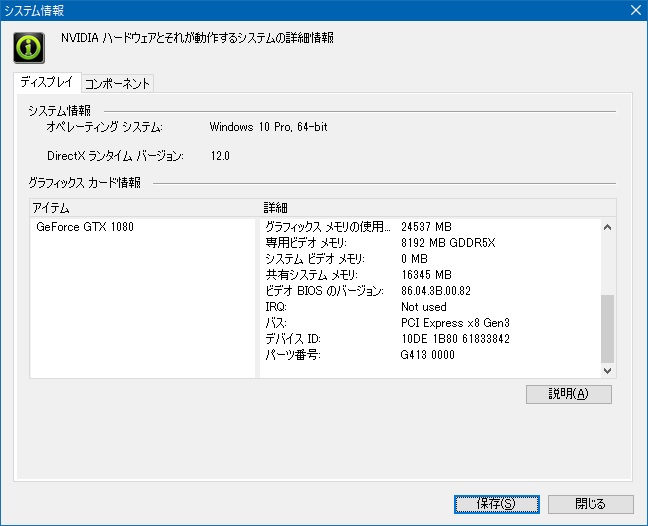Click the PCI Express x8 Gen3 value
Image resolution: width=648 pixels, height=526 pixels.
[x=455, y=323]
